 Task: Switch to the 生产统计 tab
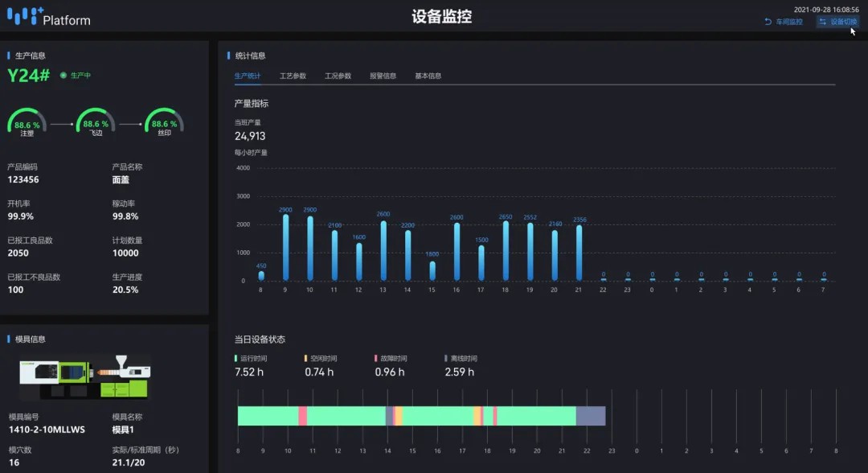(248, 76)
